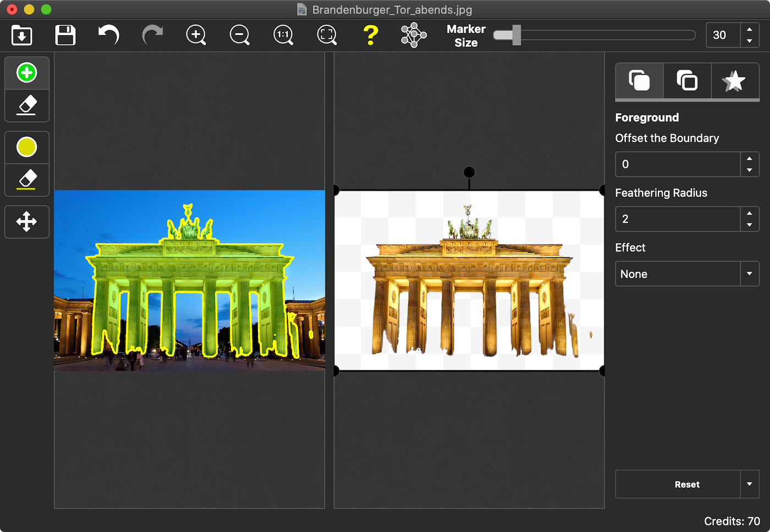Increase the Feathering Radius value
The height and width of the screenshot is (532, 770).
tap(749, 213)
